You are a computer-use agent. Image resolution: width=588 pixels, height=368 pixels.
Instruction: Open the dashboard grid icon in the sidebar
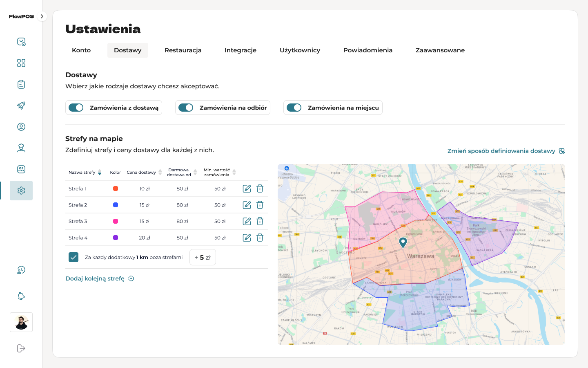coord(21,63)
